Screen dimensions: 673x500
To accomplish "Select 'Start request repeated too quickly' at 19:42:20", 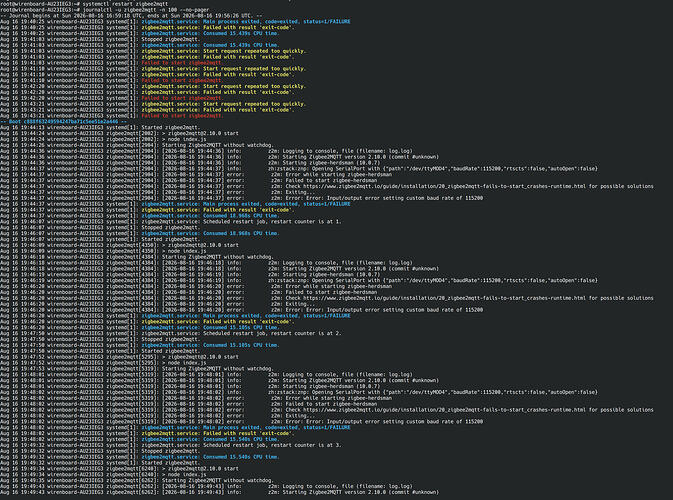I will point(254,86).
